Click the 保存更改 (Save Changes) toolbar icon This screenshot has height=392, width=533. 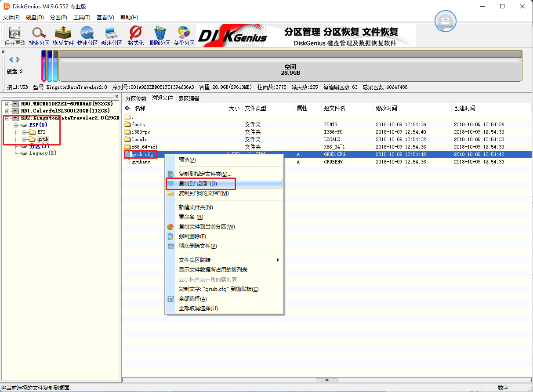pos(15,36)
